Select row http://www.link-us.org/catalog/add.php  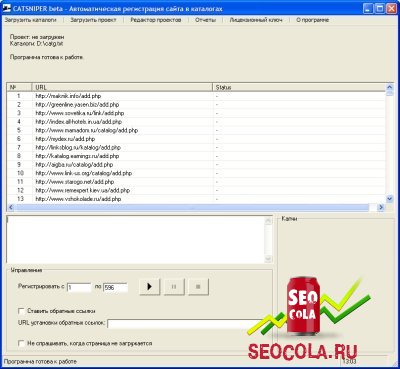point(196,173)
